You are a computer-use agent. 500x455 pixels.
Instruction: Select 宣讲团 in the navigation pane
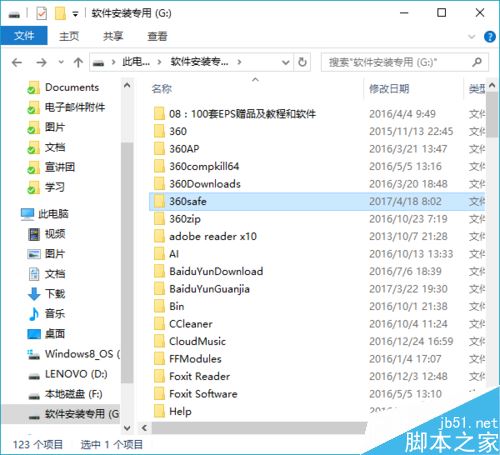tap(59, 167)
